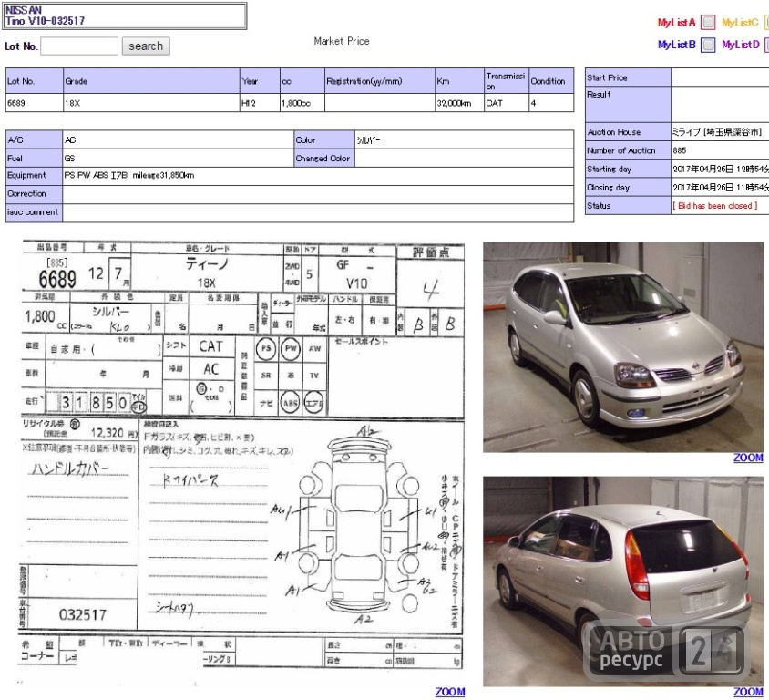This screenshot has height=700, width=769.
Task: Click the Closing day value
Action: [721, 188]
